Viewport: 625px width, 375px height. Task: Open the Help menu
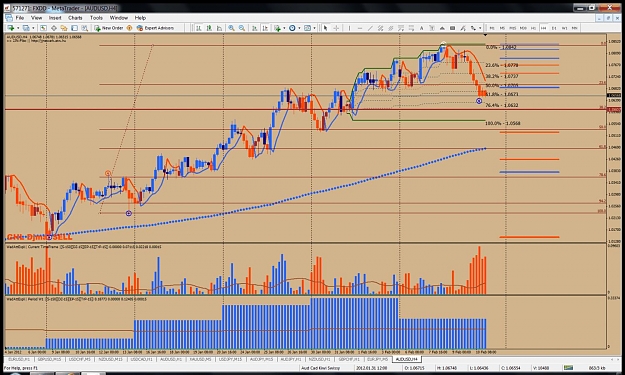click(x=140, y=18)
